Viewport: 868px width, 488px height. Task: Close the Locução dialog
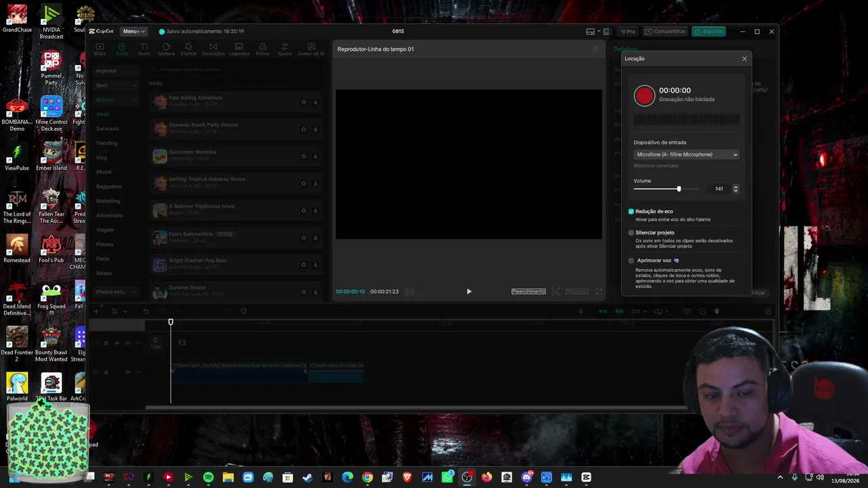pyautogui.click(x=744, y=59)
